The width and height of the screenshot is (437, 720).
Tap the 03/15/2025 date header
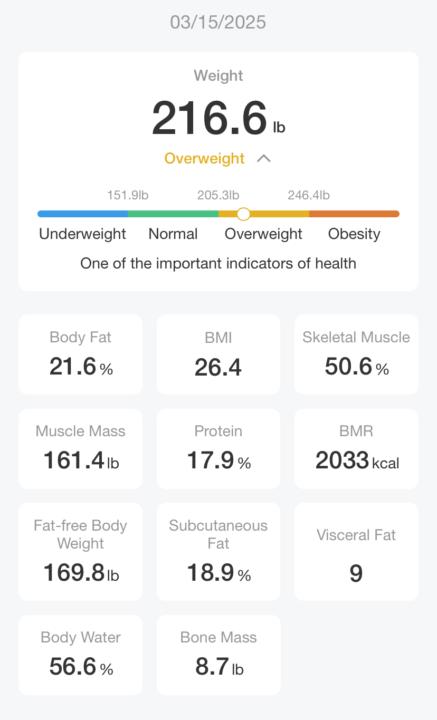point(218,22)
